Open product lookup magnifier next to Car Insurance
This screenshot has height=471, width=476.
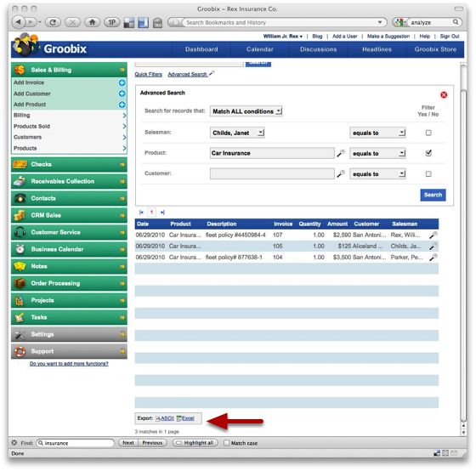pyautogui.click(x=341, y=153)
